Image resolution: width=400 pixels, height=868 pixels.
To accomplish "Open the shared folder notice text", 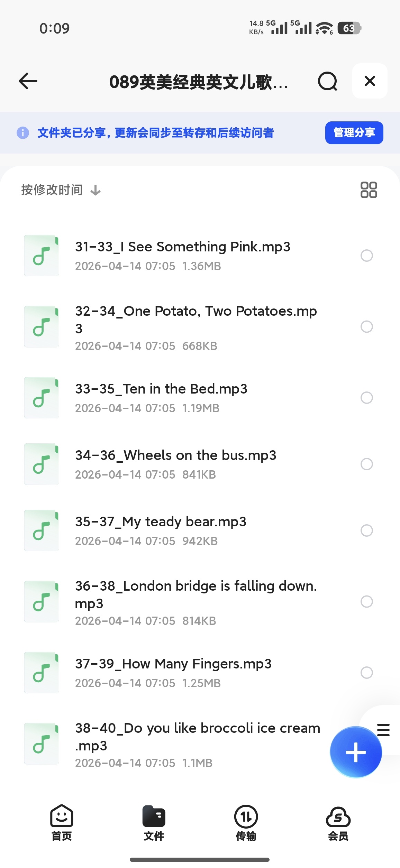I will point(156,133).
